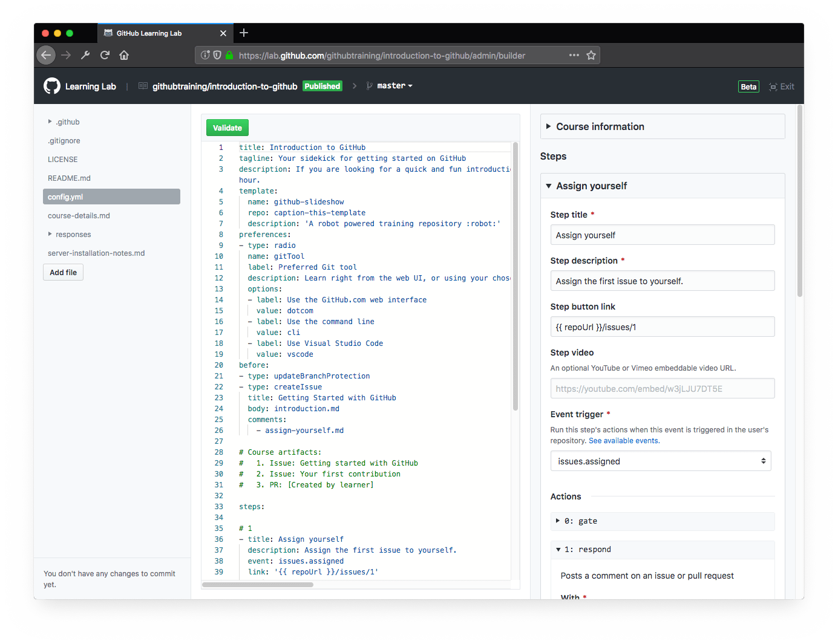The image size is (838, 644).
Task: Click the Step title input field
Action: (x=663, y=235)
